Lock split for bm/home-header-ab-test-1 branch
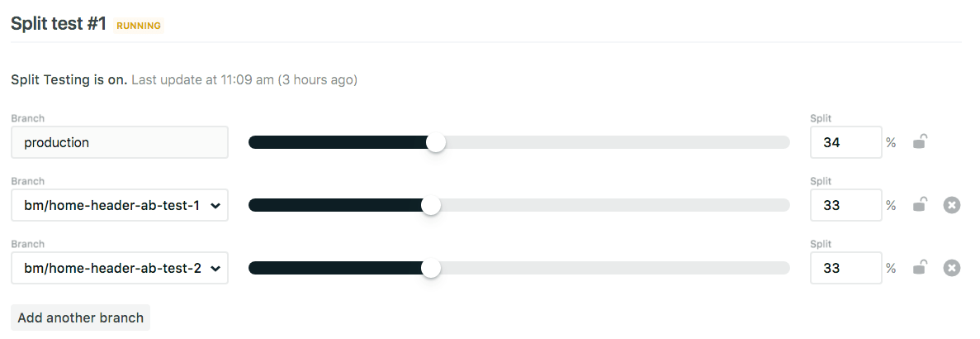 tap(920, 204)
